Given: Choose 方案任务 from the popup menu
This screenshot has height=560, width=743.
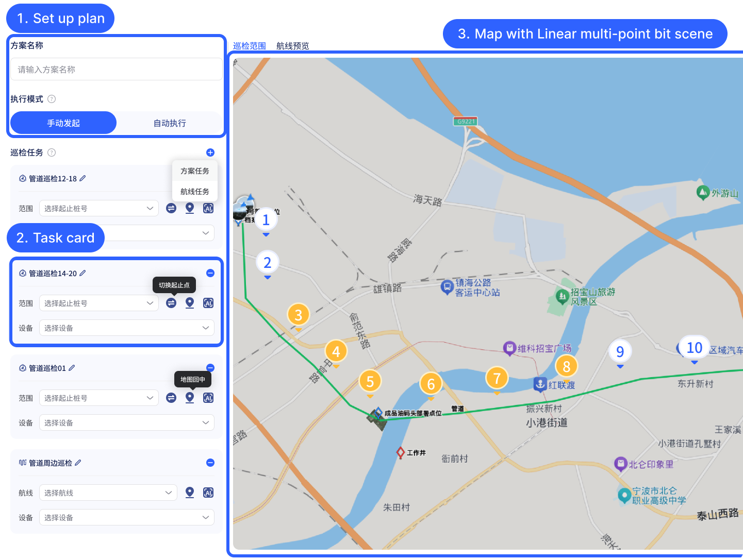Looking at the screenshot, I should [194, 171].
